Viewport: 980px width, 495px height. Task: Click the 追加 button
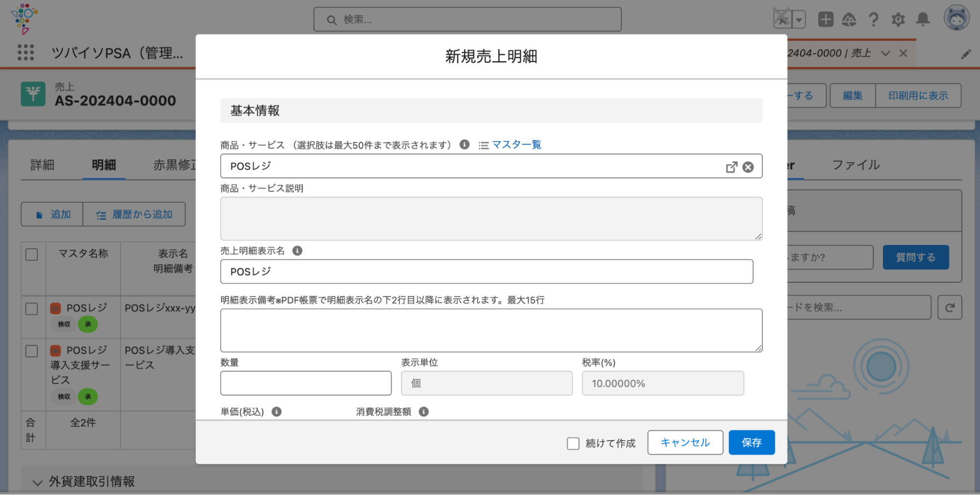pyautogui.click(x=52, y=214)
